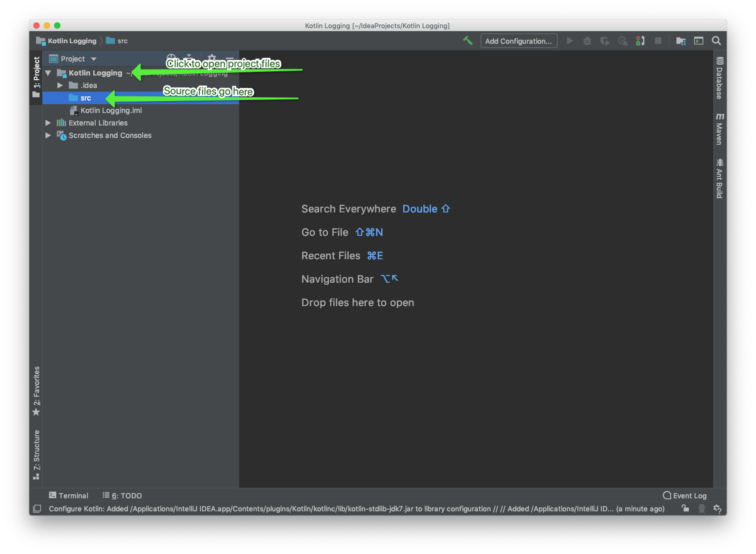Toggle tool window buttons in the status bar corner
This screenshot has width=756, height=554.
(x=37, y=508)
